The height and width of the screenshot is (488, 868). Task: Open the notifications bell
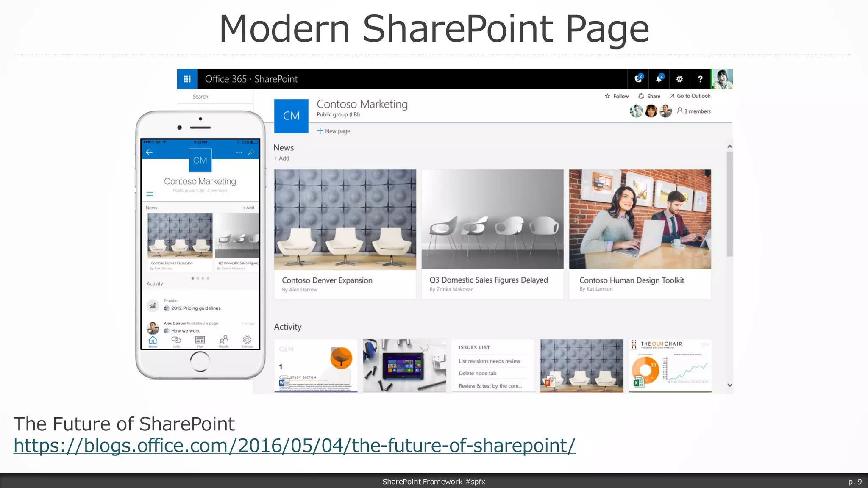point(659,79)
